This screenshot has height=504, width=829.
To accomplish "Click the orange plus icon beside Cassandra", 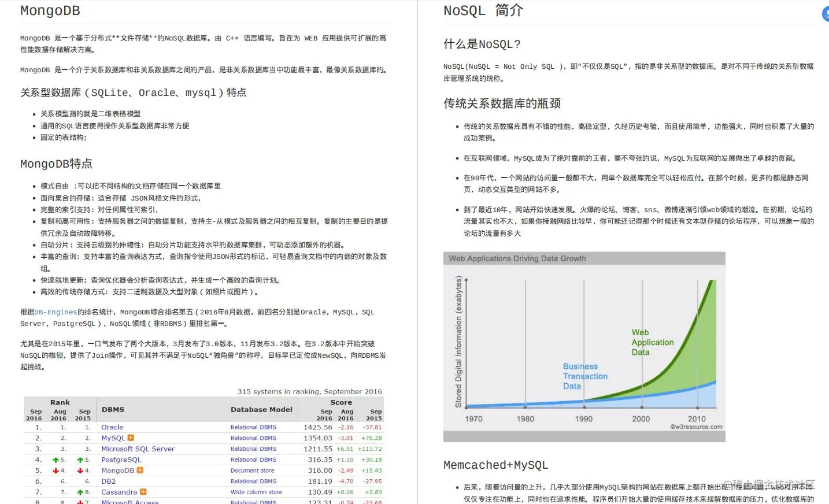I will coord(143,492).
